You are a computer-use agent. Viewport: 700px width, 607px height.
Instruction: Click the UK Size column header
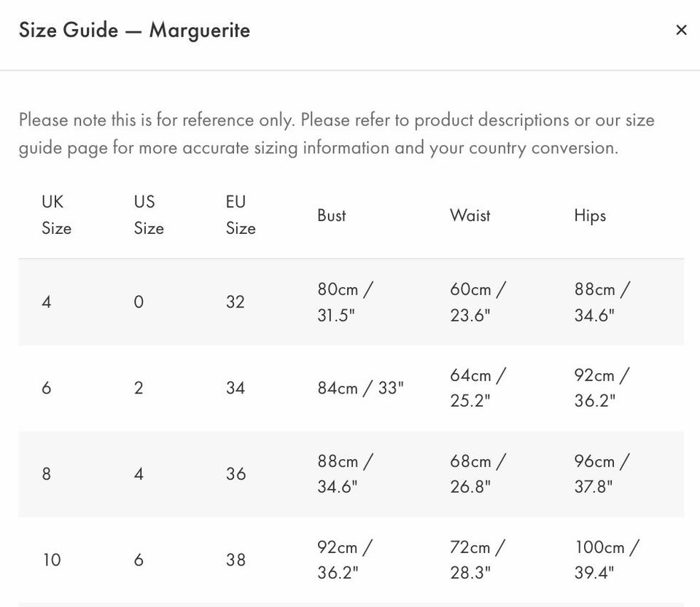(57, 215)
